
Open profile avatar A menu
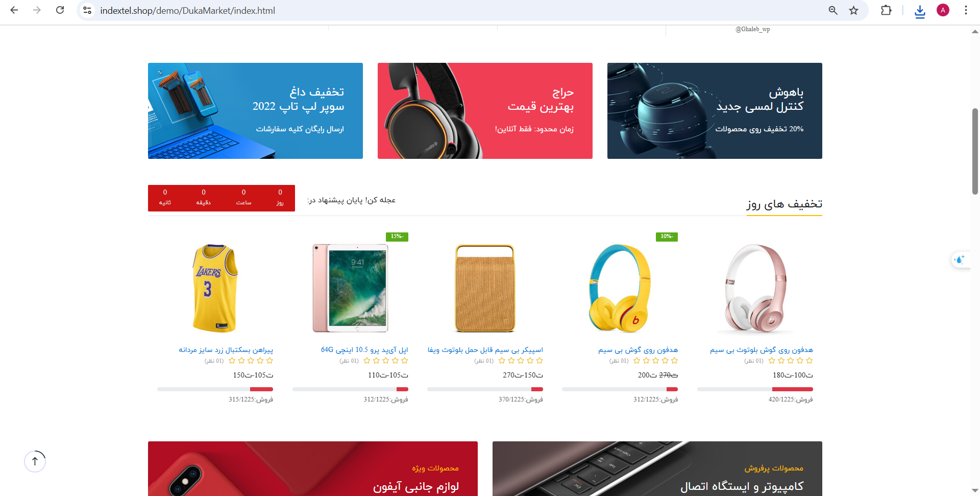tap(943, 10)
